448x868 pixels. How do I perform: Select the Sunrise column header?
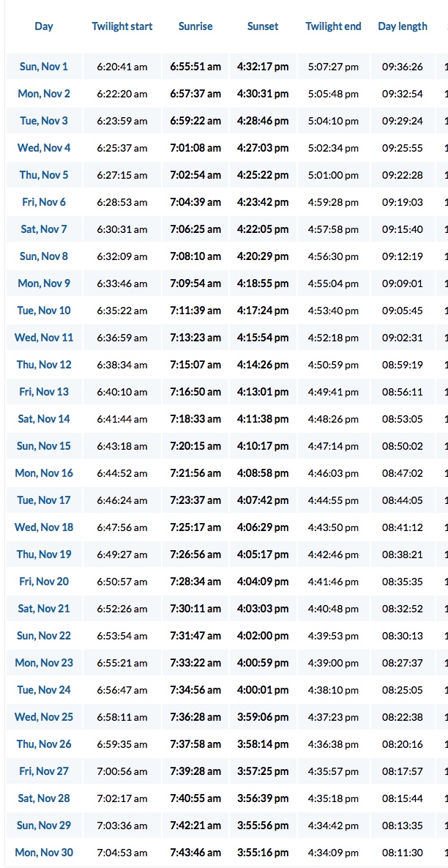[x=195, y=26]
